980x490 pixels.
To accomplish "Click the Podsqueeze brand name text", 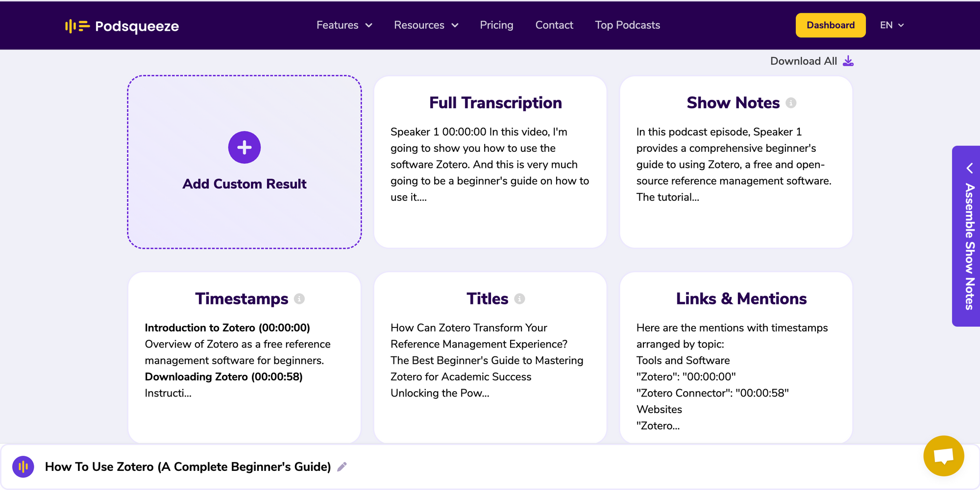I will pyautogui.click(x=137, y=26).
